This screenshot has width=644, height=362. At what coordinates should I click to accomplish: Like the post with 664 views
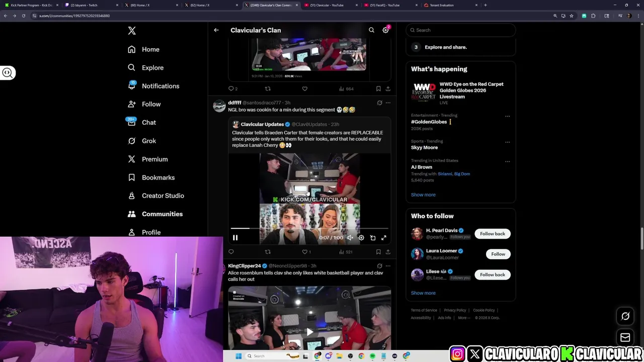coord(304,88)
